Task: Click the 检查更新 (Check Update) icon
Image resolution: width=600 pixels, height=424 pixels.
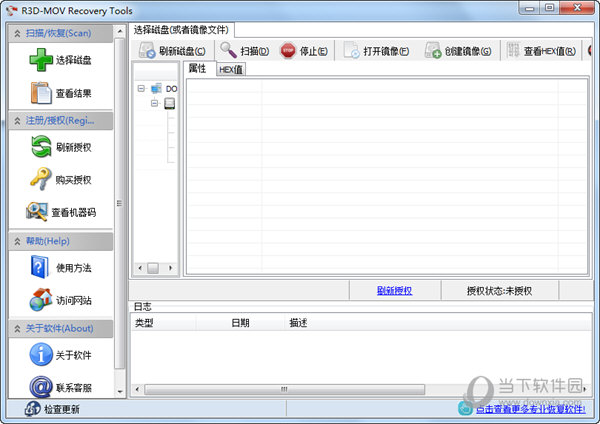Action: pos(32,409)
